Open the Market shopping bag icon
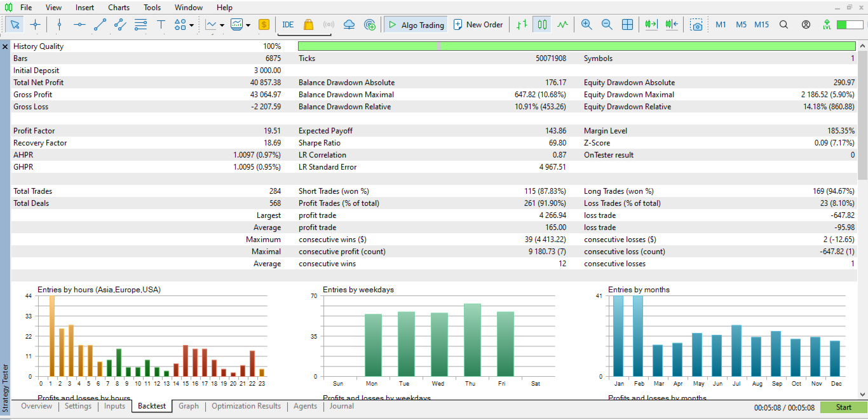Screen dimensions: 868x420 tap(308, 25)
